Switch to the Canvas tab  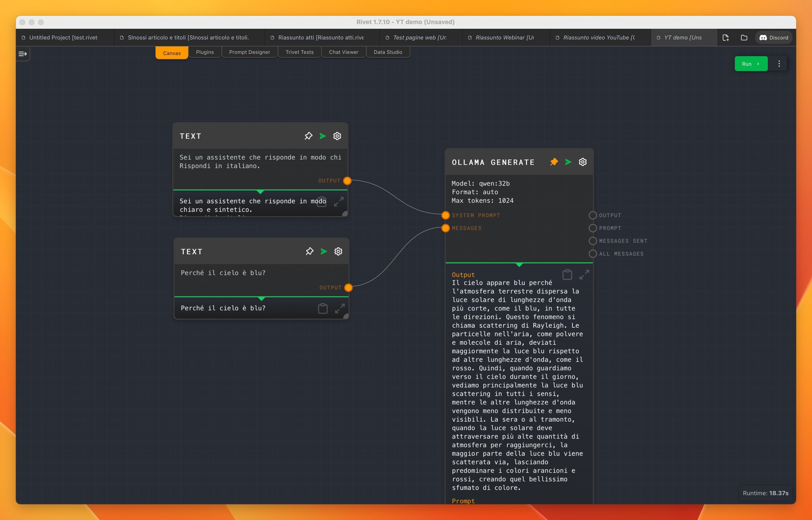point(172,53)
